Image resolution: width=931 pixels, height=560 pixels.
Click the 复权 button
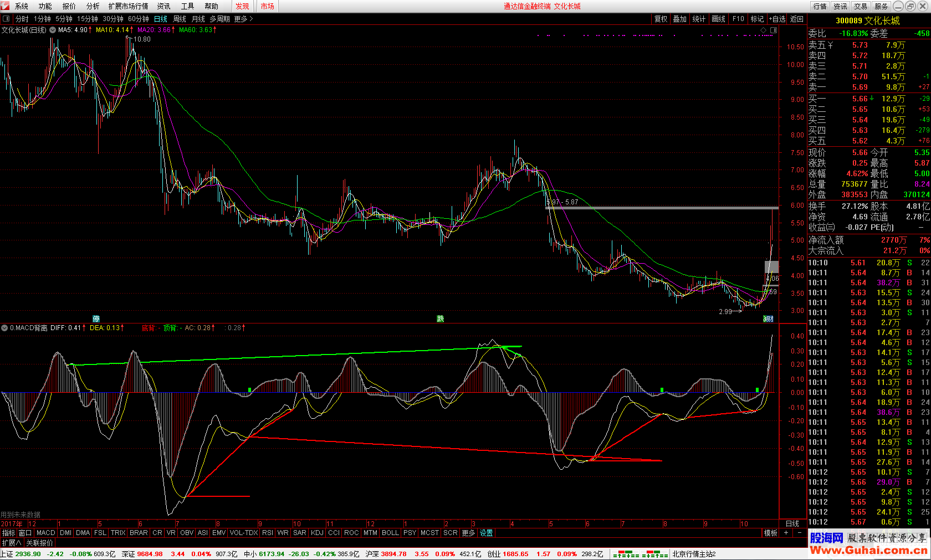pos(661,19)
